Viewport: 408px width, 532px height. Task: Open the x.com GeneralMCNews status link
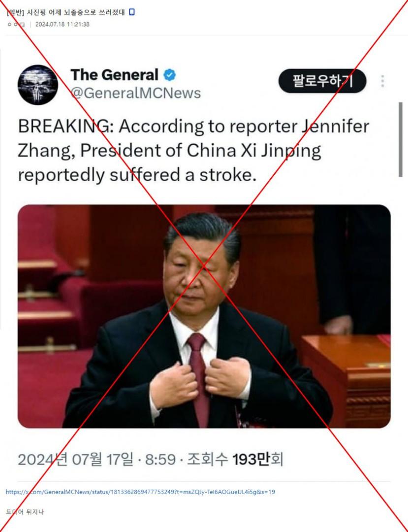(140, 492)
